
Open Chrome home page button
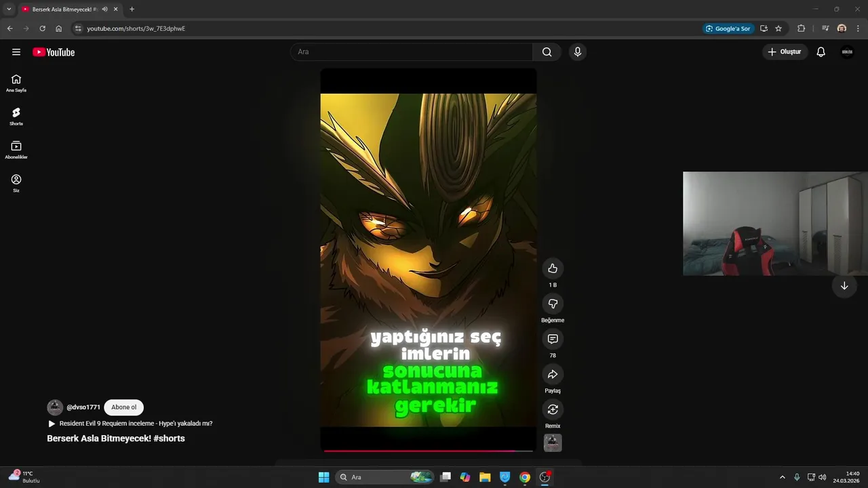pyautogui.click(x=58, y=28)
